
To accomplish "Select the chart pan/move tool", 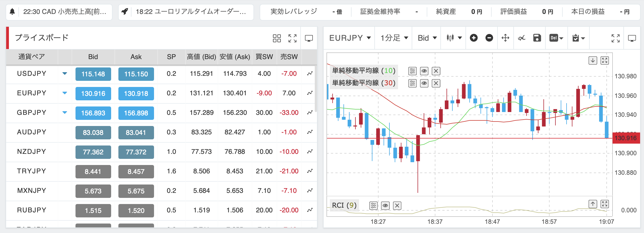I will [x=505, y=38].
